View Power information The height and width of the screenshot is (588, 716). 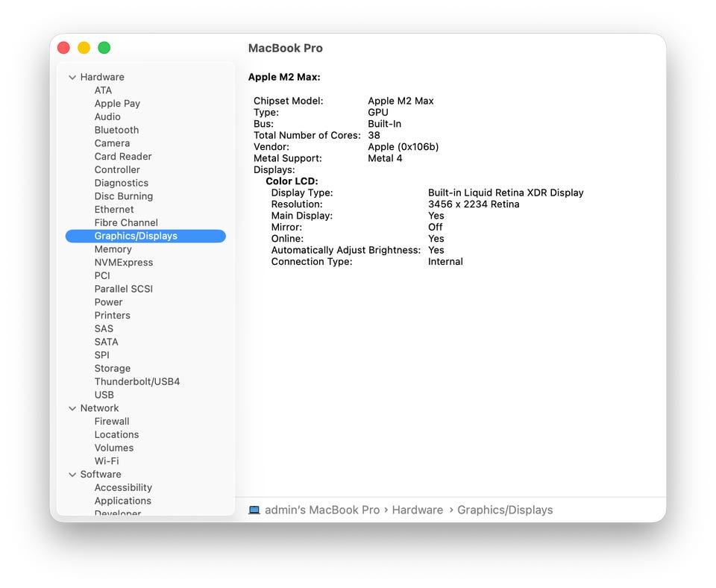point(108,302)
